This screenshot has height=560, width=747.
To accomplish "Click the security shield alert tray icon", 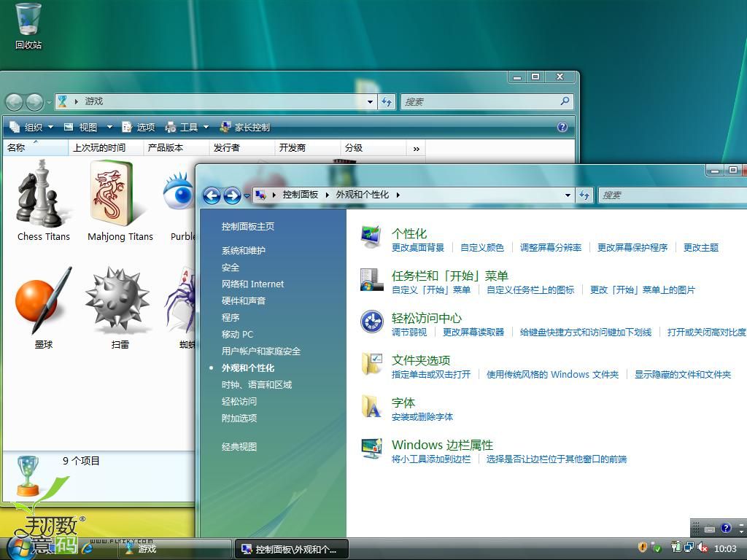I will point(643,548).
